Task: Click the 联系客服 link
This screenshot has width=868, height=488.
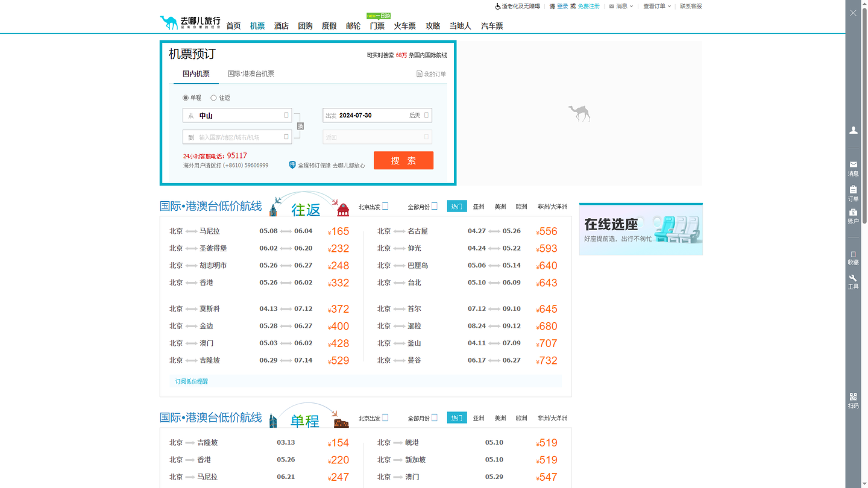Action: coord(691,6)
